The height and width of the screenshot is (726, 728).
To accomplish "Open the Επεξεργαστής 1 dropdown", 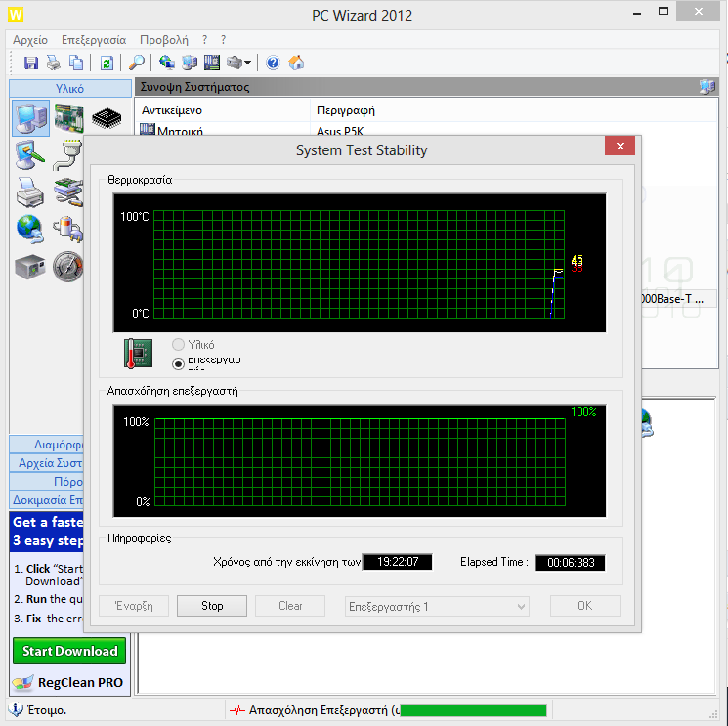I will [437, 606].
